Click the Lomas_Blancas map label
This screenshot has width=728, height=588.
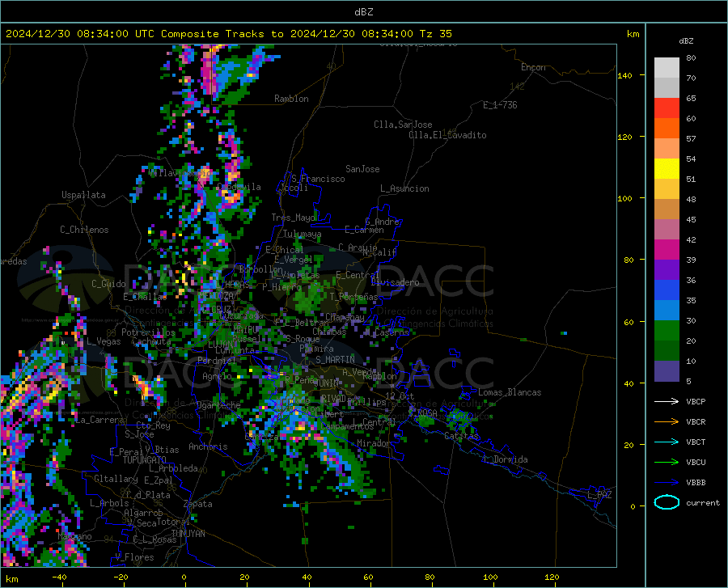[x=510, y=392]
